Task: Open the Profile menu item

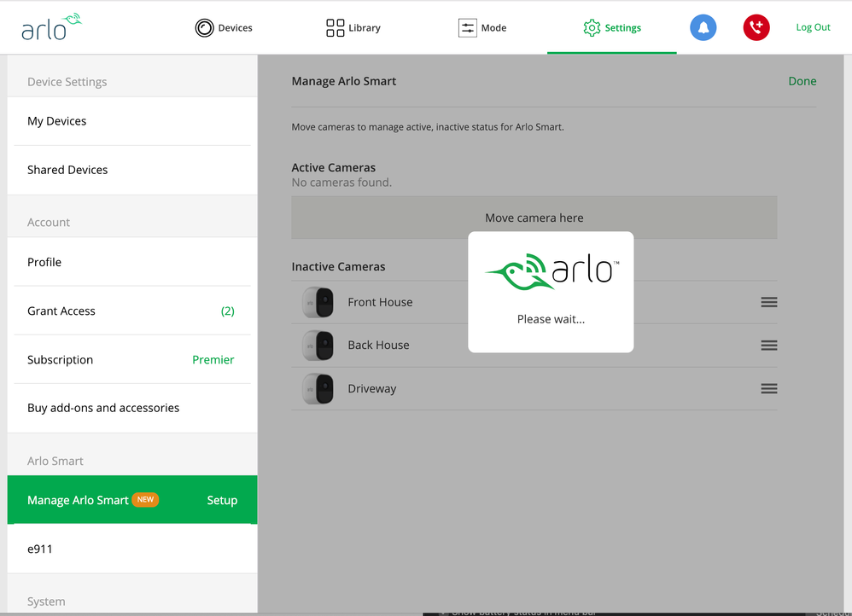Action: click(132, 263)
